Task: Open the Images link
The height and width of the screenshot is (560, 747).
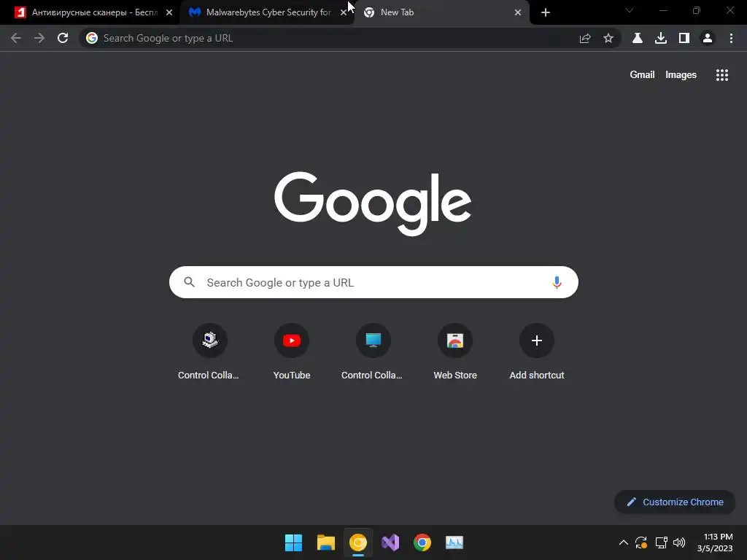Action: click(x=681, y=75)
